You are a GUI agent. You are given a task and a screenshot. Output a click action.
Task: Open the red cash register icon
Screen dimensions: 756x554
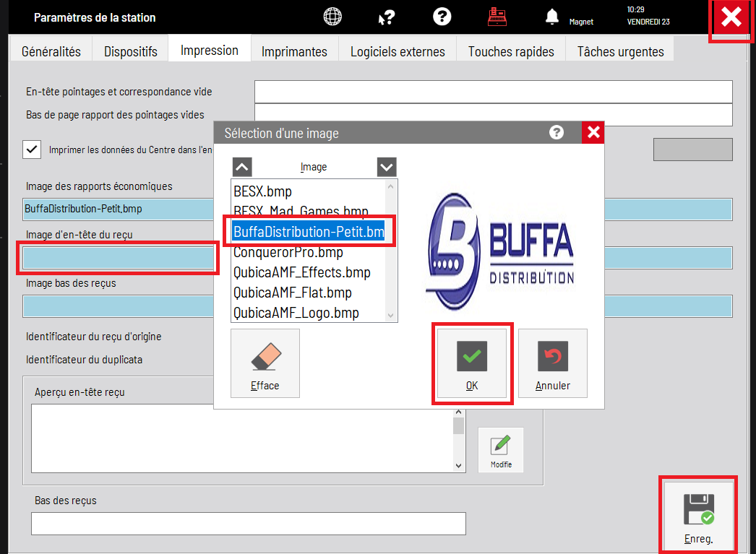click(497, 17)
